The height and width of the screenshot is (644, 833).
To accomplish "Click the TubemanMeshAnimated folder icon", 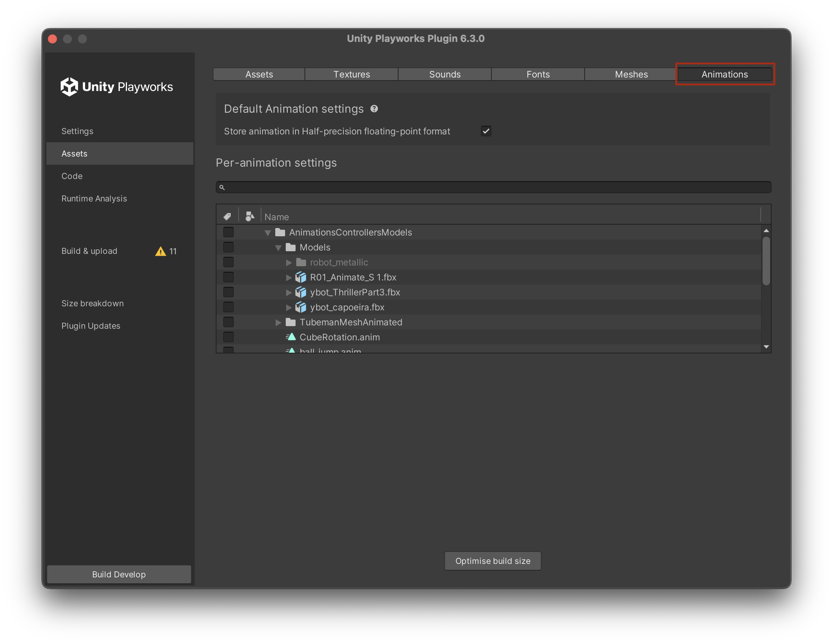I will click(x=291, y=322).
